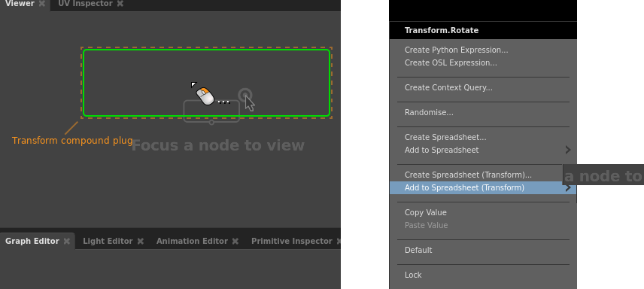Viewport: 644px width, 289px height.
Task: Close the Viewer tab with its x icon
Action: pyautogui.click(x=42, y=4)
